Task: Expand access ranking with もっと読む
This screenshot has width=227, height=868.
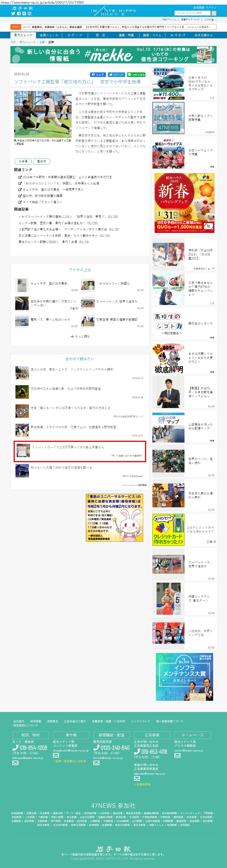Action: (x=80, y=336)
